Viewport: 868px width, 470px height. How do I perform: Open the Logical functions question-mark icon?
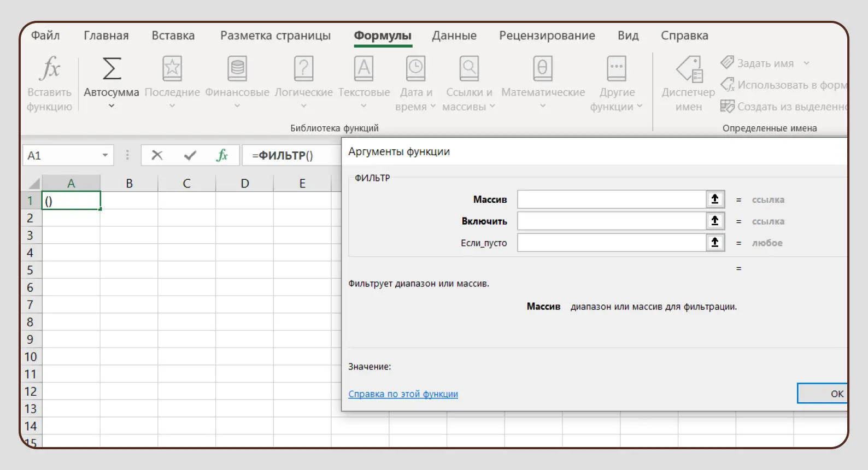coord(304,69)
